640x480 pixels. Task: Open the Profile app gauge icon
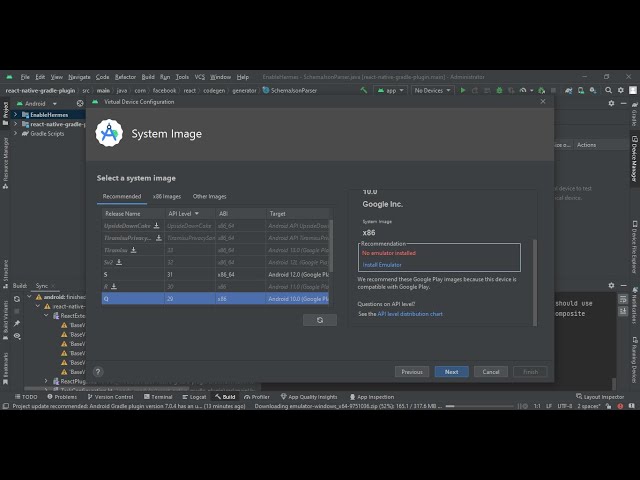tap(523, 90)
